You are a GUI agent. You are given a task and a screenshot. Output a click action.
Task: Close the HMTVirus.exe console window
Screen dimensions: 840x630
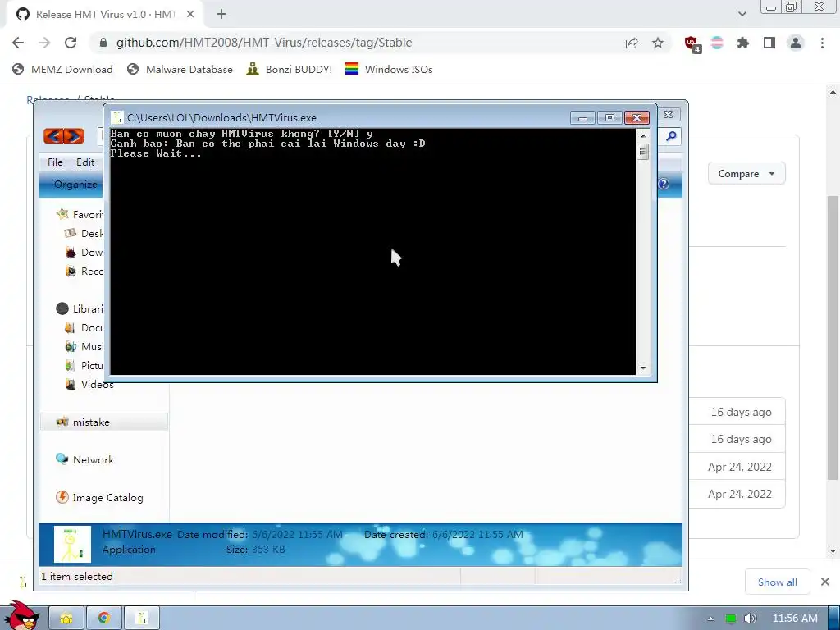(x=637, y=118)
